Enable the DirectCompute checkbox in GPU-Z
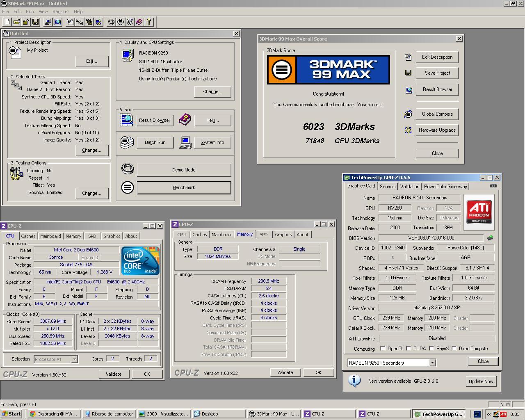This screenshot has height=420, width=525. coord(454,349)
